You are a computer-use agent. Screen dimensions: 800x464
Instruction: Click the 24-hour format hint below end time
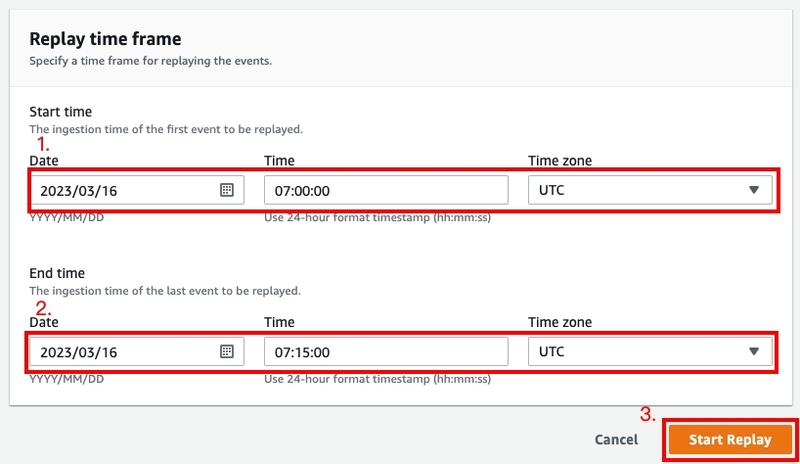click(378, 379)
